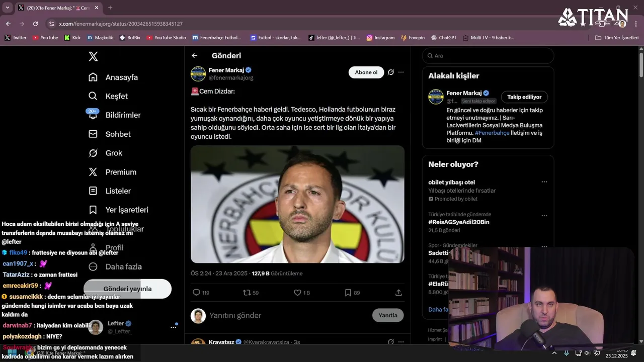Open options for #ReisAGSyeAdil20Bin trend
The width and height of the screenshot is (644, 362).
click(544, 216)
